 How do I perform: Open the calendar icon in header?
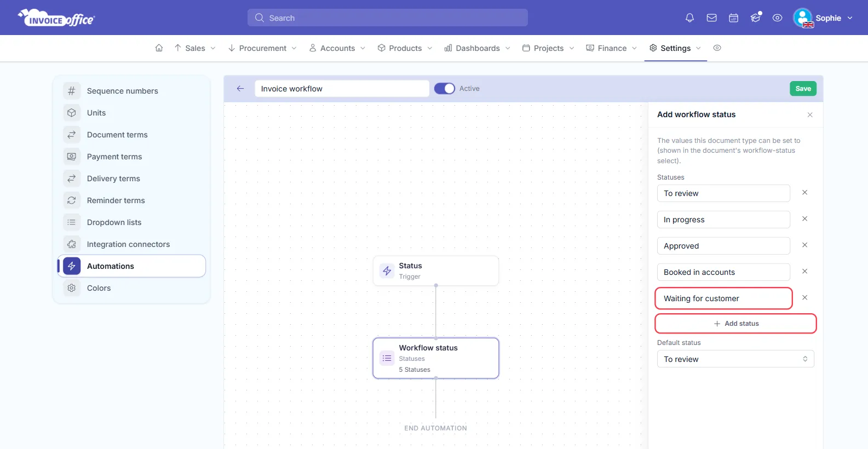(x=733, y=18)
